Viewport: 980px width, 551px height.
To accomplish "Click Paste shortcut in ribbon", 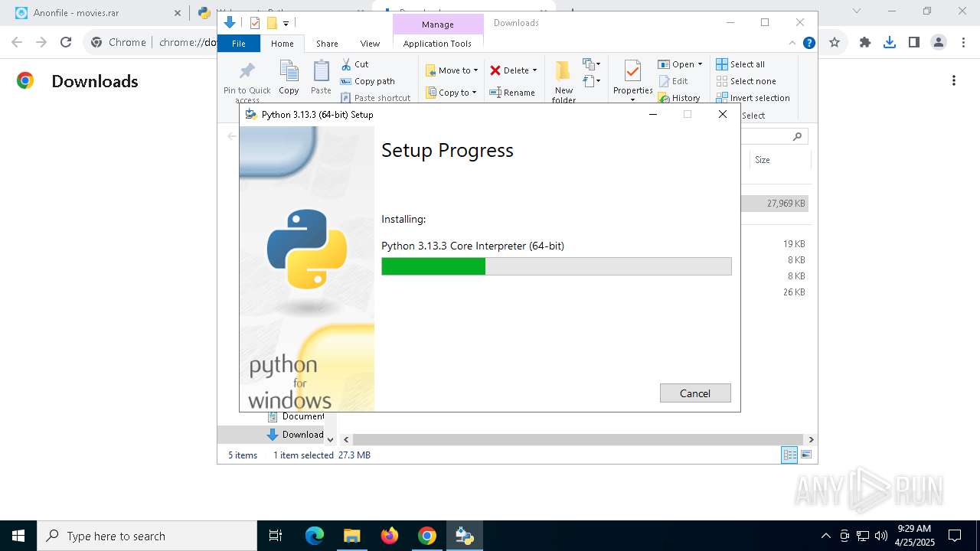I will 375,98.
